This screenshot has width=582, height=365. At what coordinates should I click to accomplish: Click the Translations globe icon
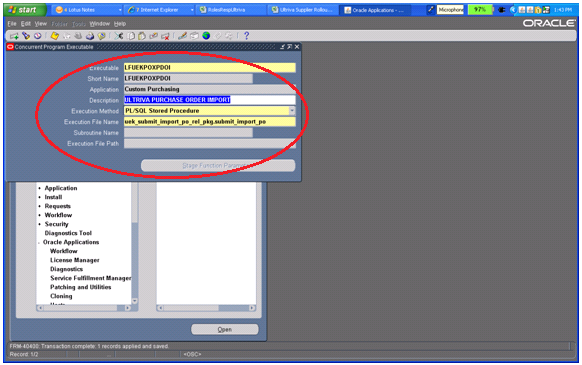206,36
